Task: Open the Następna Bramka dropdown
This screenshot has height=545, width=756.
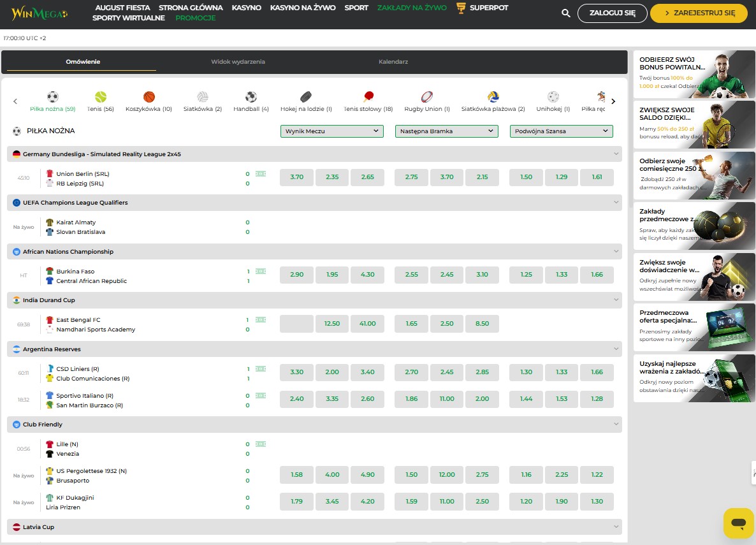Action: click(x=446, y=131)
